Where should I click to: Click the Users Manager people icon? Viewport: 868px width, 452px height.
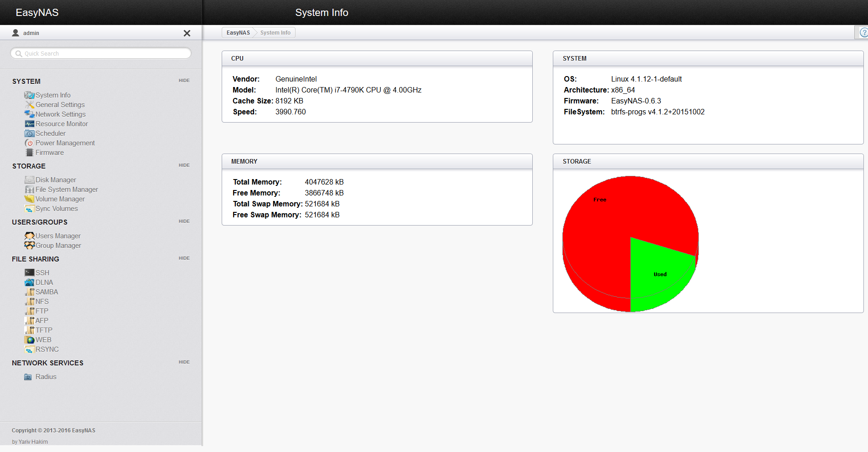click(x=30, y=236)
